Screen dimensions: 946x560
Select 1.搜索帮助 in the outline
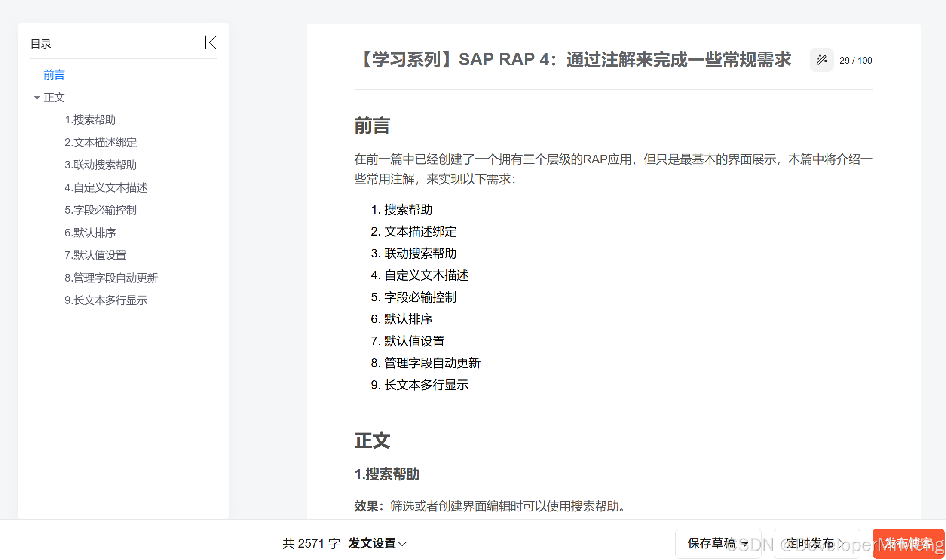pos(90,119)
